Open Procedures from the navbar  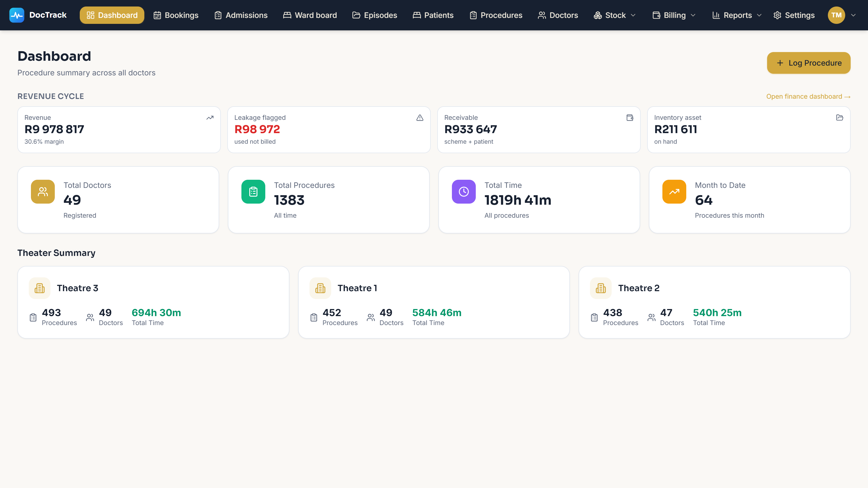pos(496,15)
